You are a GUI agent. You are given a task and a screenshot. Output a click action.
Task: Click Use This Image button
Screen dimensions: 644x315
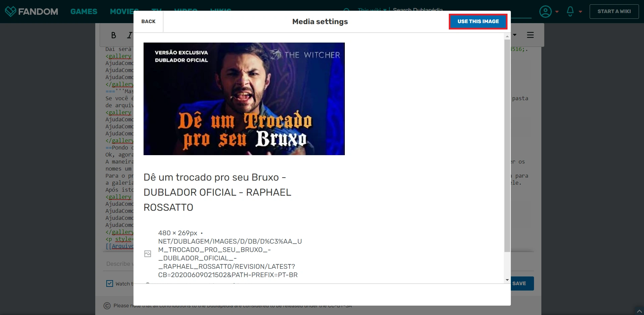tap(478, 21)
